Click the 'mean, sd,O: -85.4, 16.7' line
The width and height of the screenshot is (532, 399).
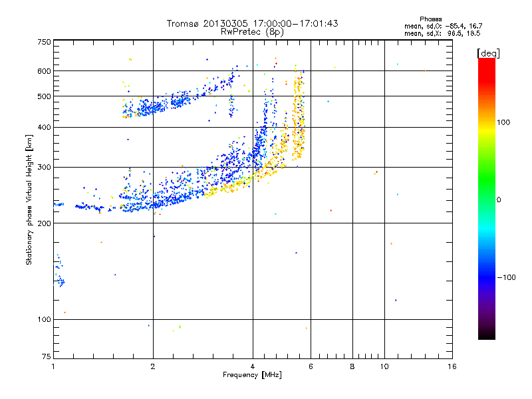coord(443,26)
